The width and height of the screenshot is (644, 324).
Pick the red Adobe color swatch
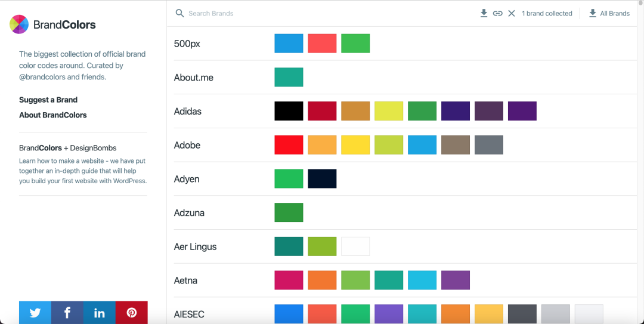pyautogui.click(x=289, y=145)
